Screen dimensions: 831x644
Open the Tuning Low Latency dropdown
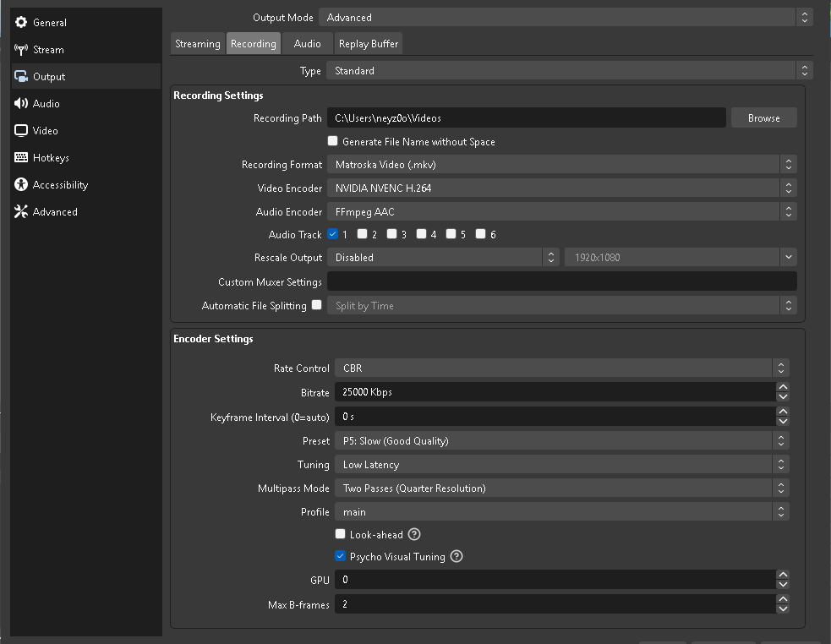(562, 464)
